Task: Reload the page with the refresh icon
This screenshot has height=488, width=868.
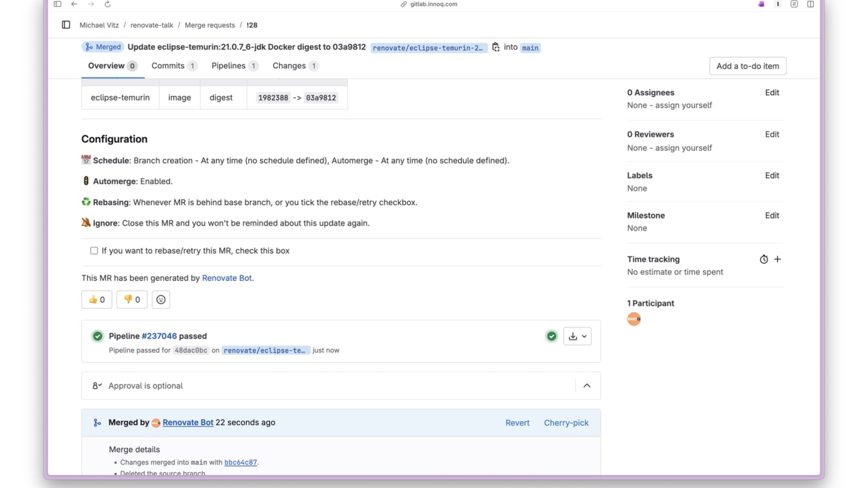Action: pyautogui.click(x=107, y=4)
